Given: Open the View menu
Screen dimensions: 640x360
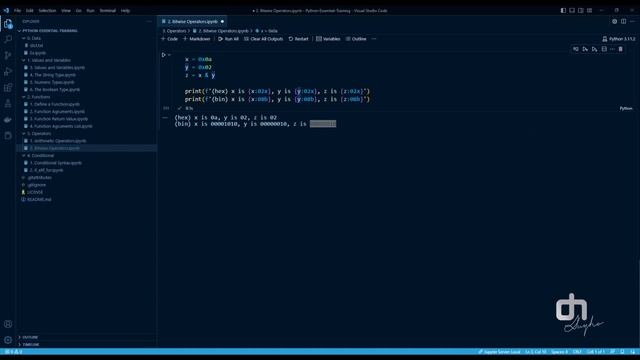Looking at the screenshot, I should (66, 11).
